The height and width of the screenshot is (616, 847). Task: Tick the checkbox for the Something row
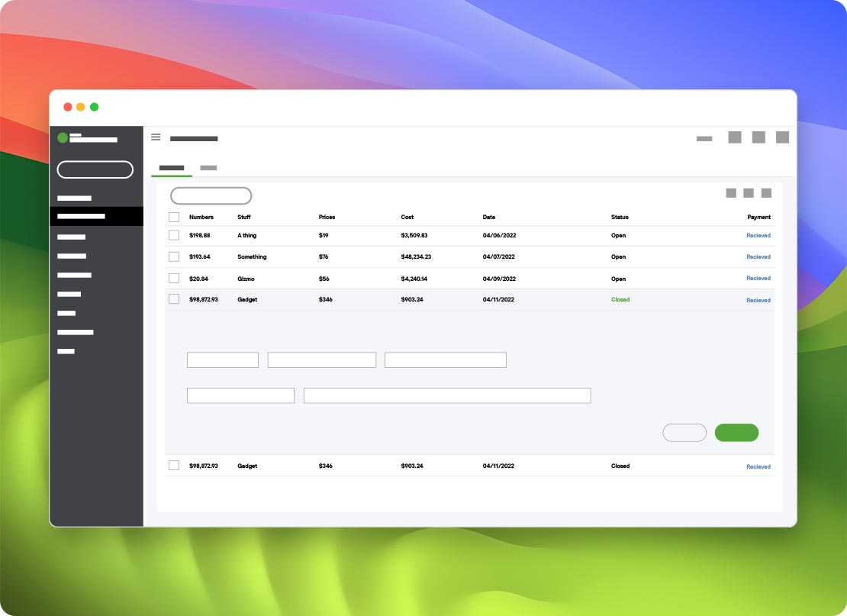point(174,257)
